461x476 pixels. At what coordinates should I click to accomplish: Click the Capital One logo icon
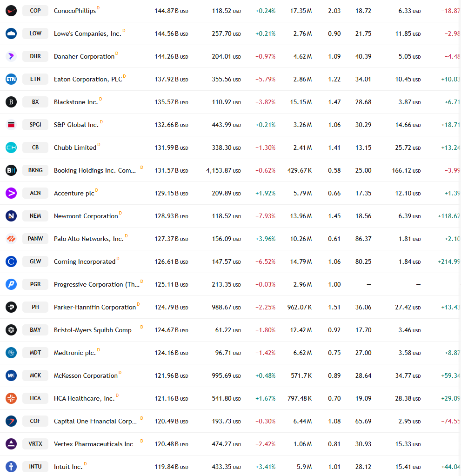[11, 421]
